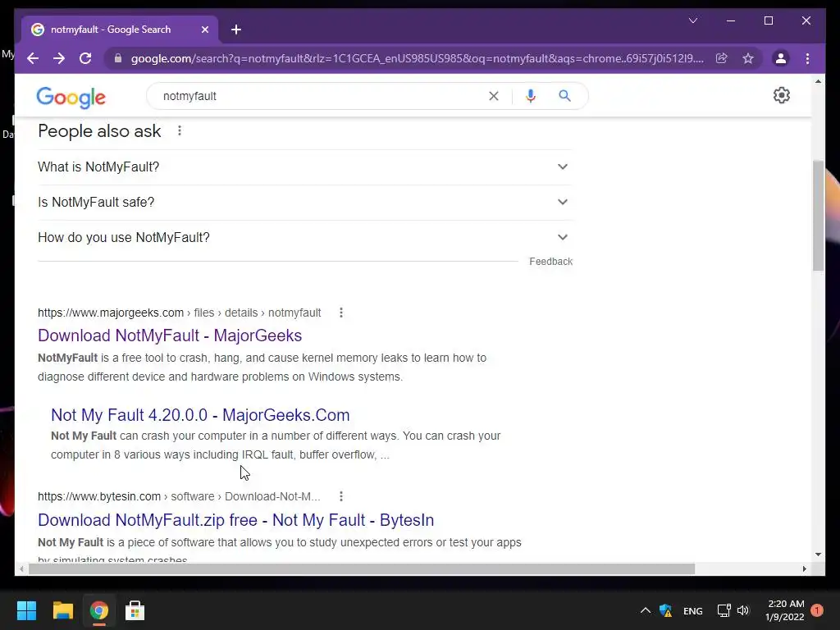The width and height of the screenshot is (840, 630).
Task: Click the majorgeeks.com result URL text
Action: pyautogui.click(x=180, y=313)
